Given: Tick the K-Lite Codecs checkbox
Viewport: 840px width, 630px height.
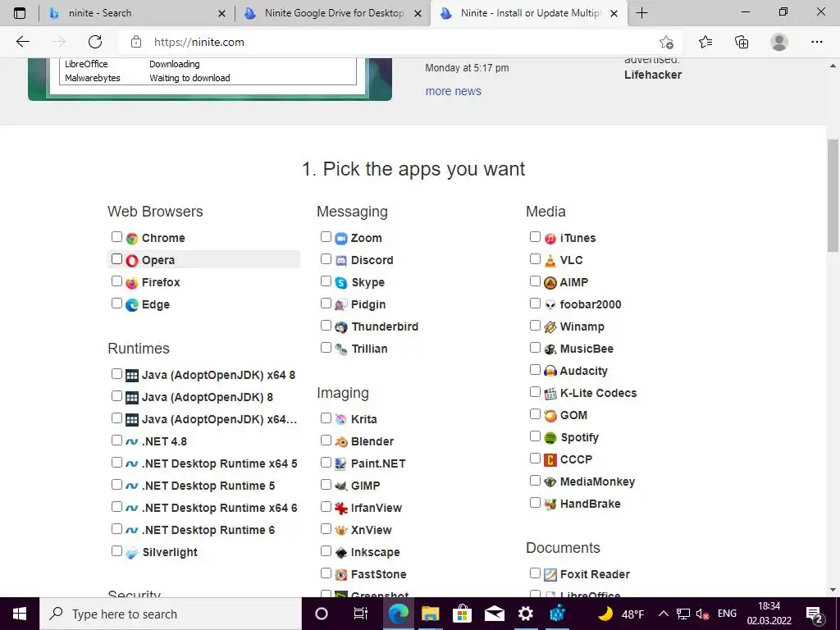Looking at the screenshot, I should click(535, 391).
